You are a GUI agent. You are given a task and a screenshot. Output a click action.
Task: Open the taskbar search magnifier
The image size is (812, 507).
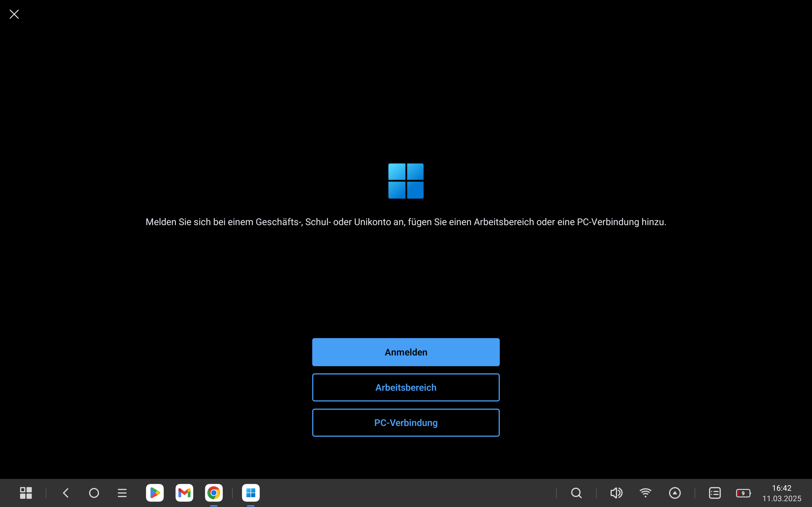576,493
